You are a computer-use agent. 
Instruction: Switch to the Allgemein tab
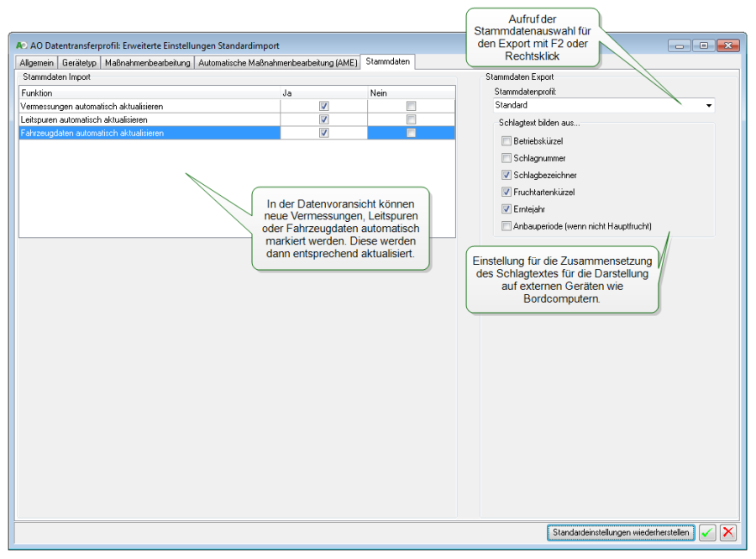click(36, 63)
